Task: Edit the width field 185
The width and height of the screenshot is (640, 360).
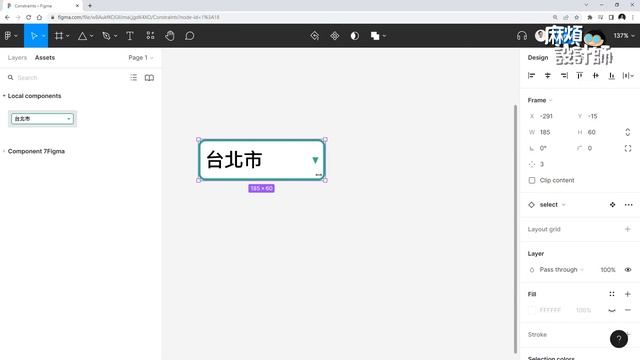Action: point(549,132)
